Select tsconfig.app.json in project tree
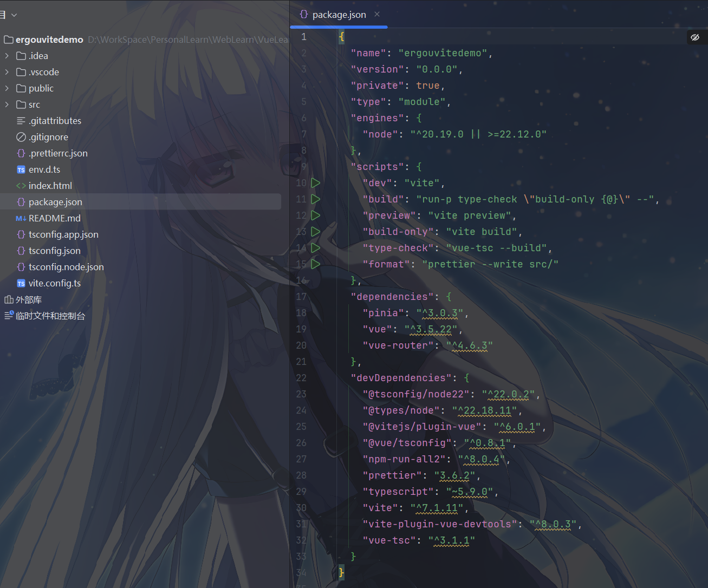Screen dimensions: 708x588 (63, 234)
